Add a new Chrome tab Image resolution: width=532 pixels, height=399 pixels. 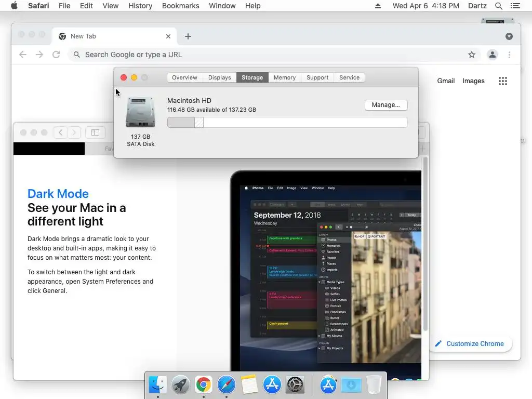tap(188, 36)
